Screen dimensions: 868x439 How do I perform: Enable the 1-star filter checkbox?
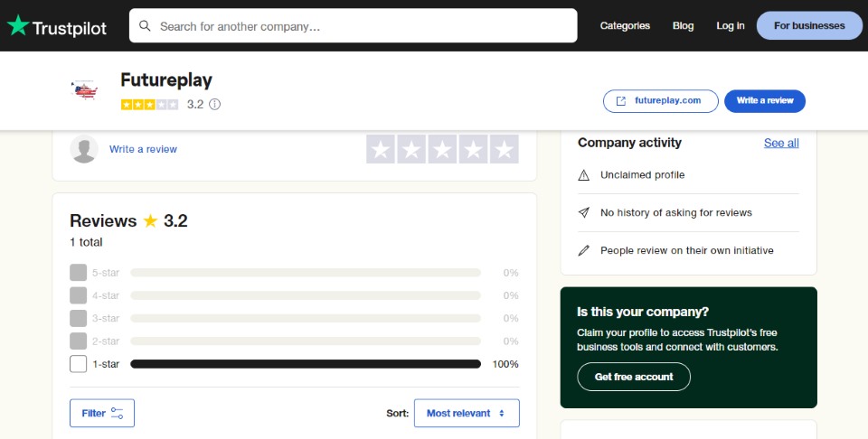pos(78,364)
